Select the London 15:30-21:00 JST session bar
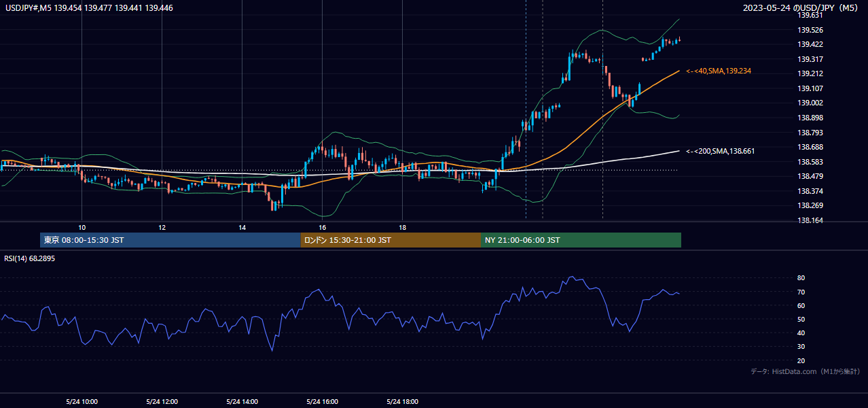 click(391, 240)
